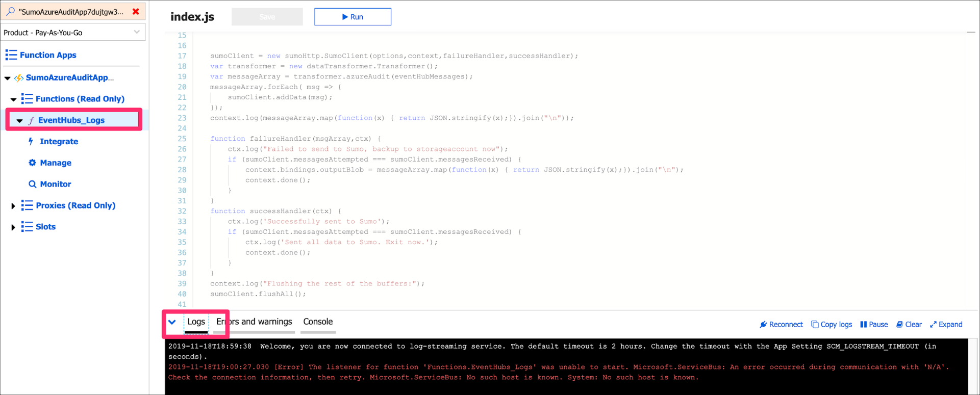The height and width of the screenshot is (395, 980).
Task: Click the search magnifier icon in sidebar
Action: (10, 11)
